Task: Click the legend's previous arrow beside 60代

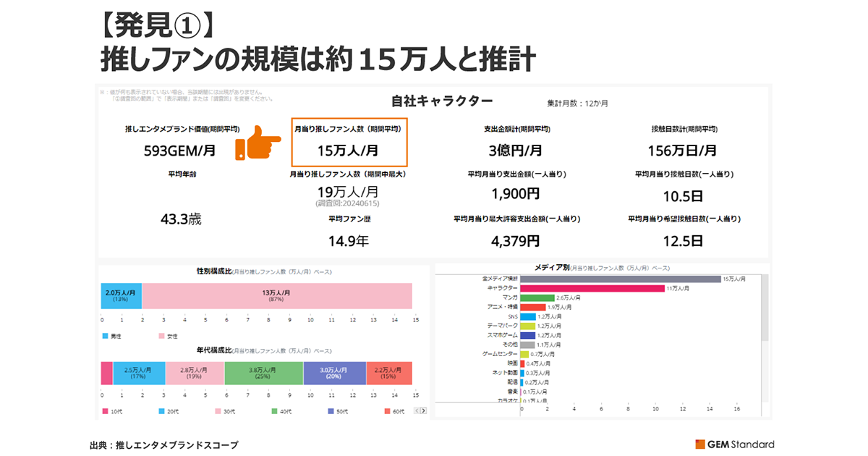Action: [x=417, y=410]
